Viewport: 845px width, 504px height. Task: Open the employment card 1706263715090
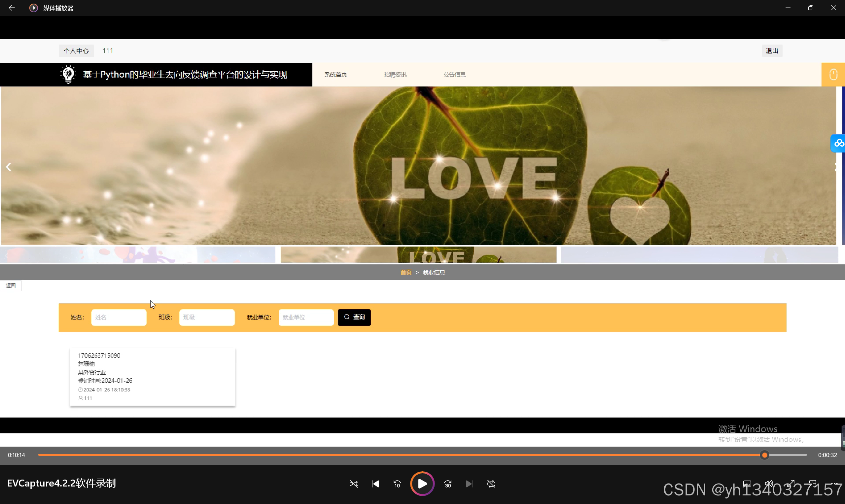coord(153,376)
